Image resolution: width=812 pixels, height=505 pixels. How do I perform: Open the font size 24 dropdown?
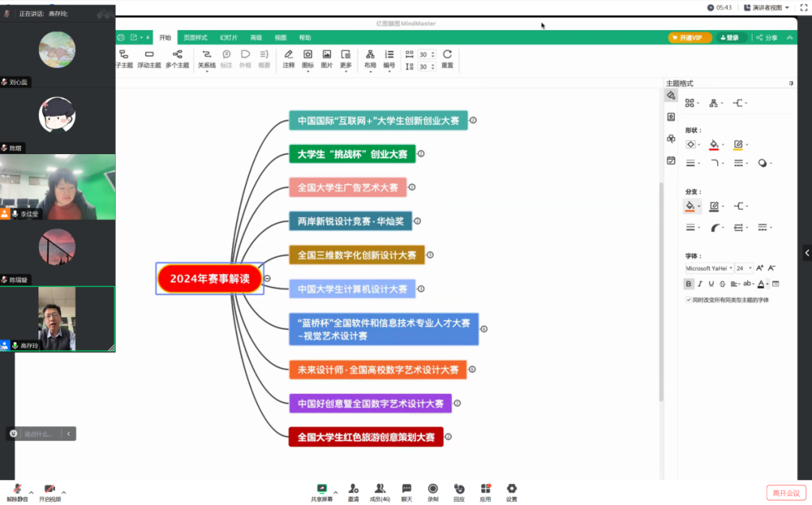[744, 268]
